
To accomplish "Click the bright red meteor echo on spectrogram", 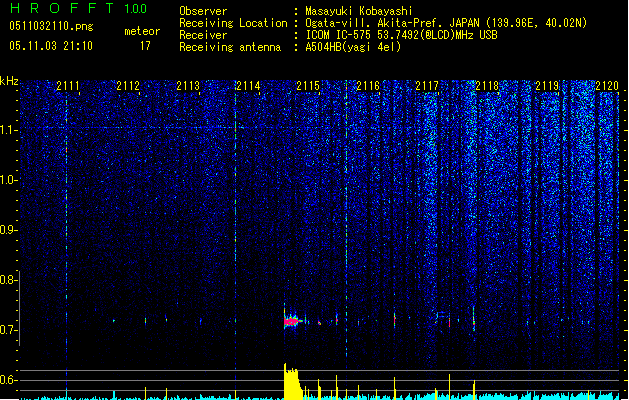I will (x=292, y=321).
